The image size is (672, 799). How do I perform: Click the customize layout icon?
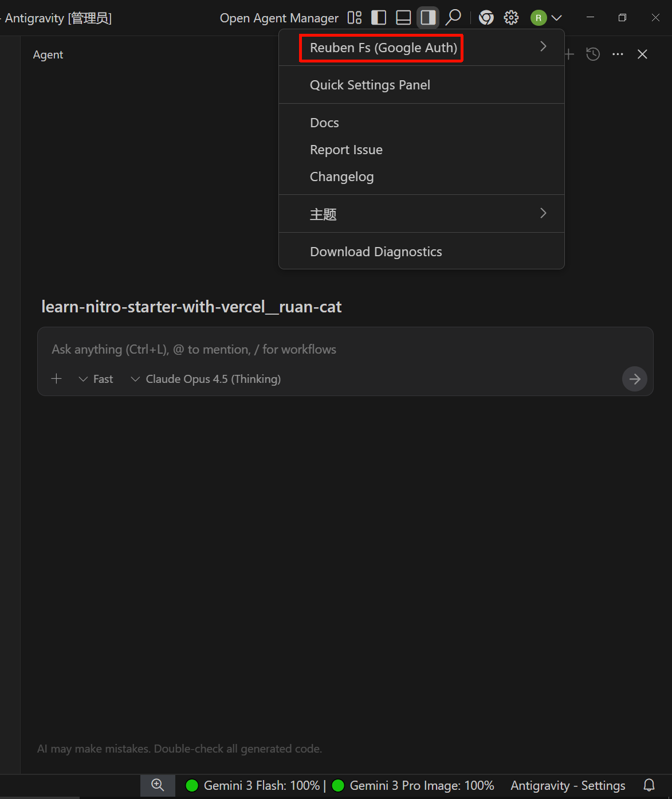pyautogui.click(x=355, y=18)
